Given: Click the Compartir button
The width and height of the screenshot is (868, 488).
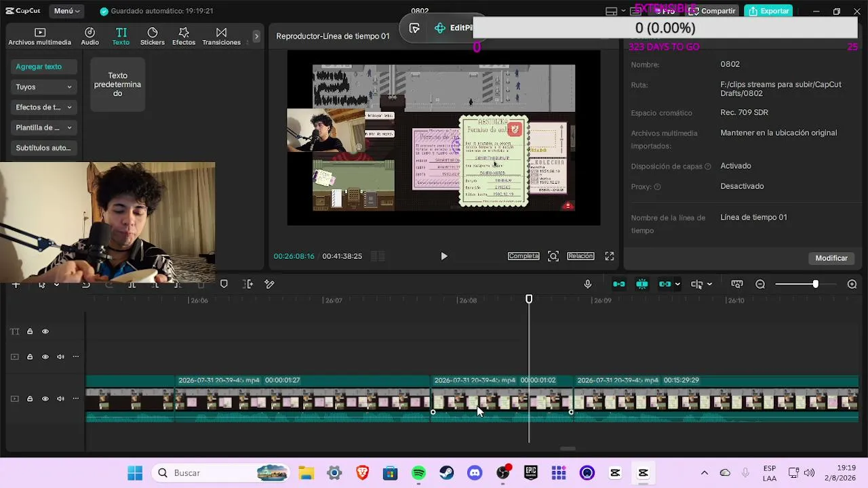Looking at the screenshot, I should point(711,11).
